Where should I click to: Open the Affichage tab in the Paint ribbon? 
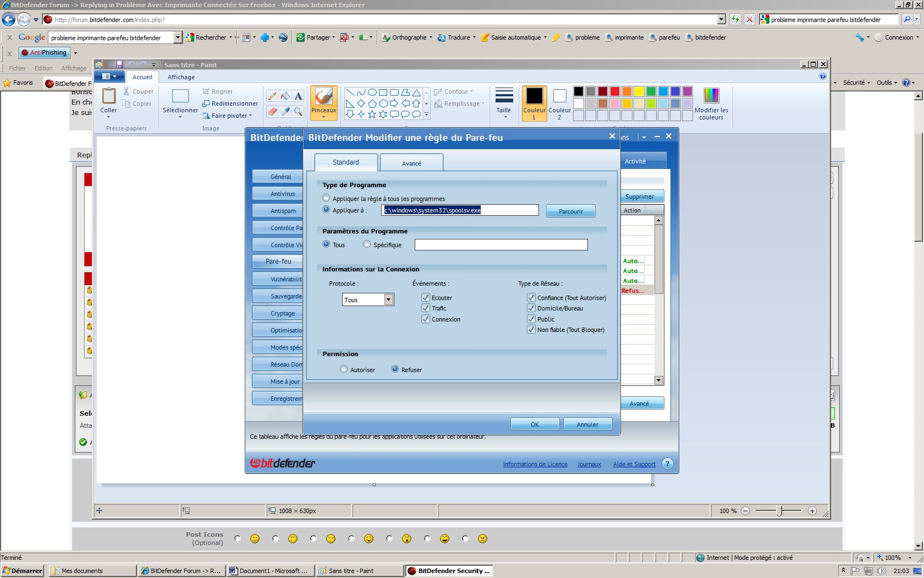pos(181,77)
